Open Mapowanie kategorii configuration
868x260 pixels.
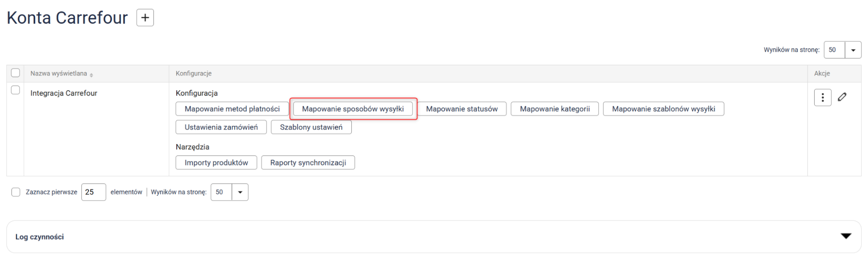[554, 109]
